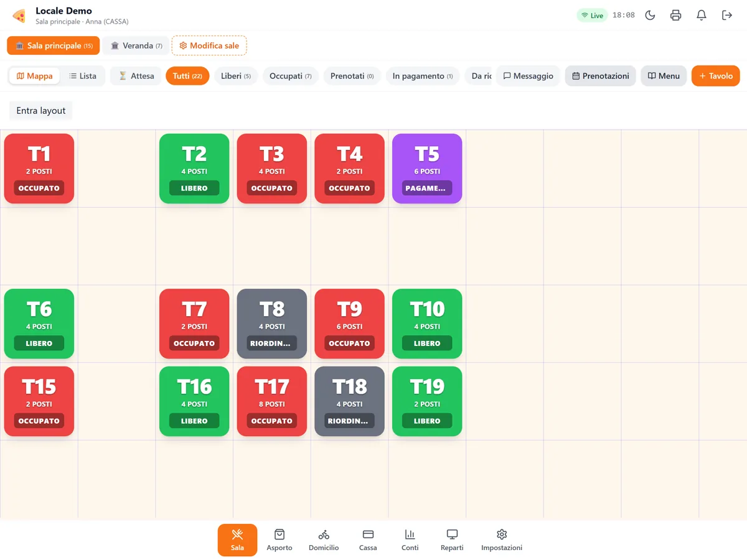Open occupied table T9
Screen dimensions: 747x560
click(x=349, y=324)
